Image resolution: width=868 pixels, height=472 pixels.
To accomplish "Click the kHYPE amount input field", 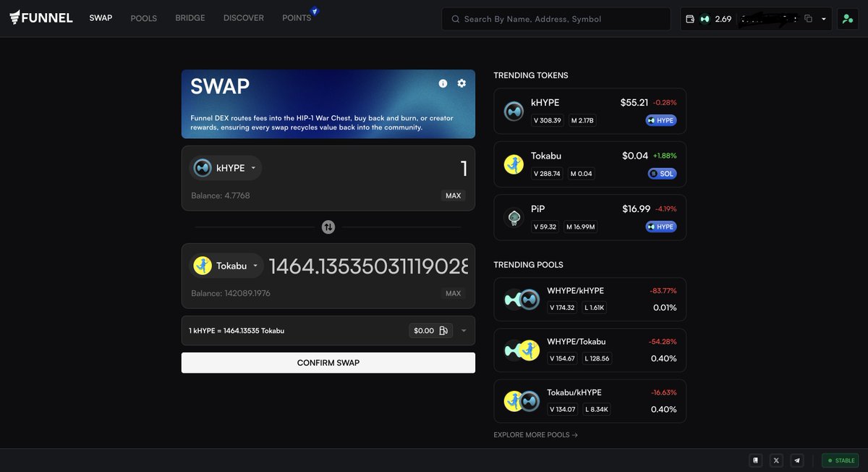I will coord(369,168).
